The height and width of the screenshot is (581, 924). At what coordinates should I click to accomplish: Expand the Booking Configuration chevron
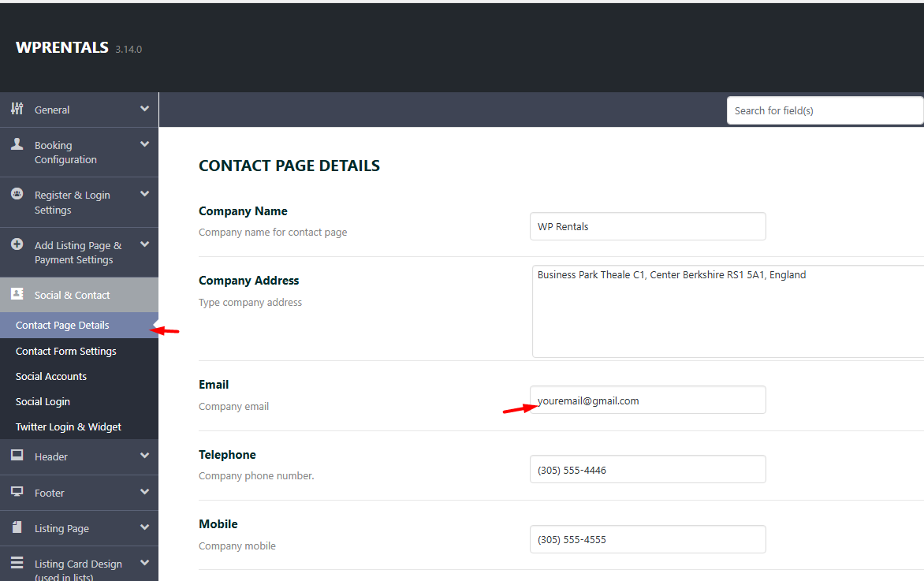click(x=144, y=144)
